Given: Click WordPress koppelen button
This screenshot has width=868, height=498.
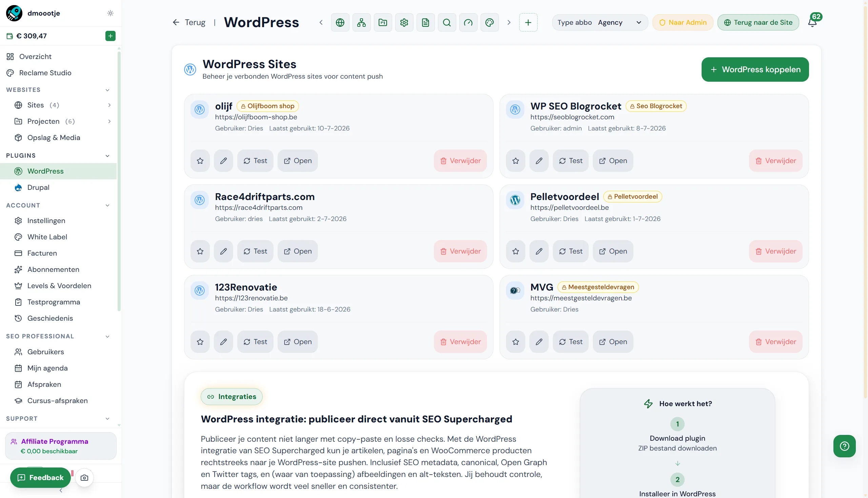Looking at the screenshot, I should click(x=755, y=69).
